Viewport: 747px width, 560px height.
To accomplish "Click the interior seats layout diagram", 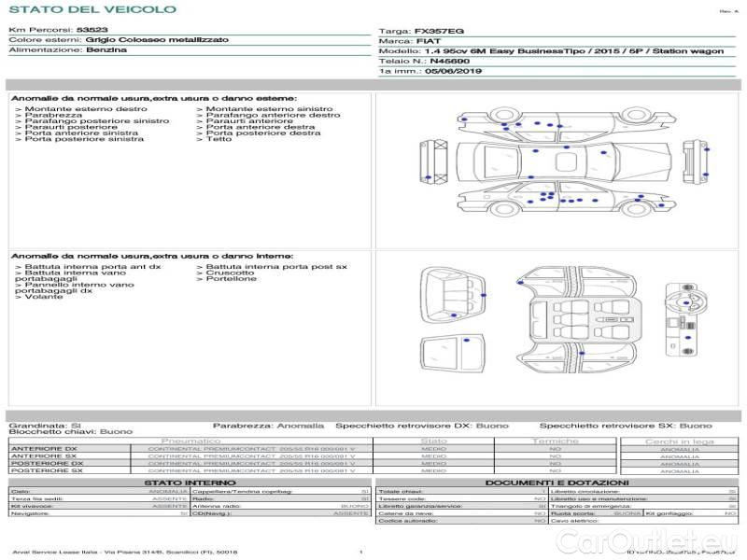I will tap(577, 319).
